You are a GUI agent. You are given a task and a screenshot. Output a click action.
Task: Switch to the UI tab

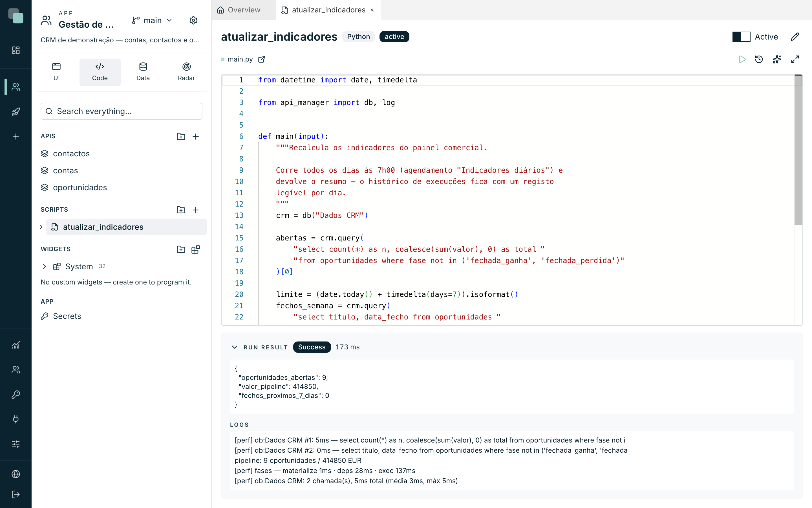[56, 72]
